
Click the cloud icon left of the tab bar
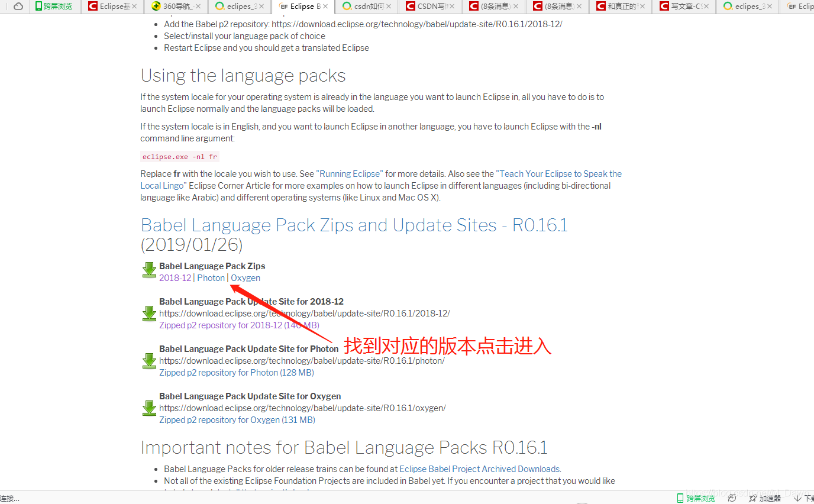pos(18,7)
